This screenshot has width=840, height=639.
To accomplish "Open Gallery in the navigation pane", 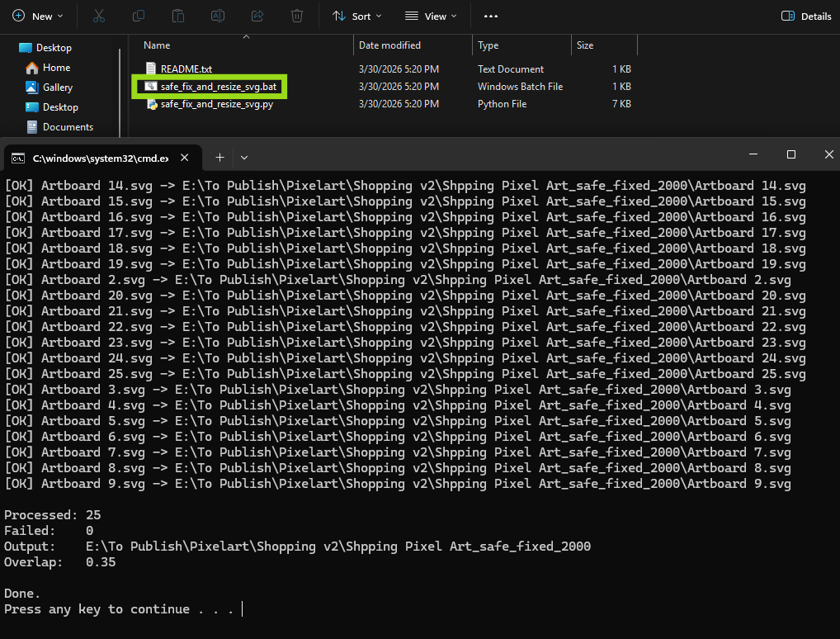I will pyautogui.click(x=57, y=88).
